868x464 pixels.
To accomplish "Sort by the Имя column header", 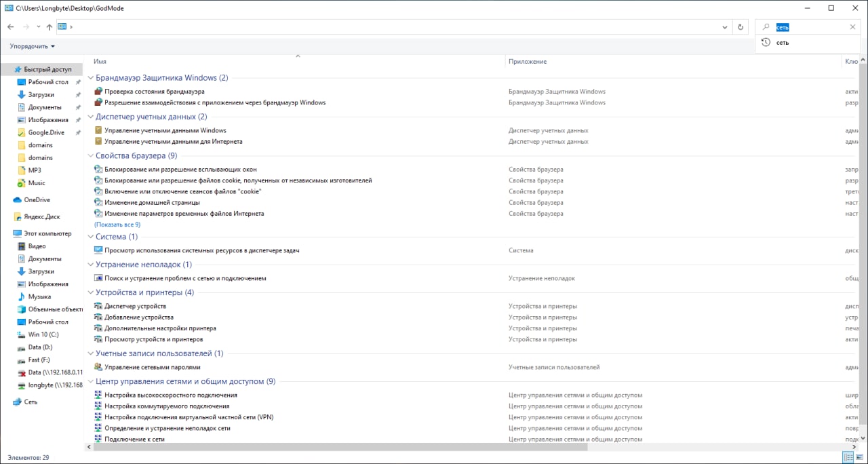I will click(x=100, y=61).
